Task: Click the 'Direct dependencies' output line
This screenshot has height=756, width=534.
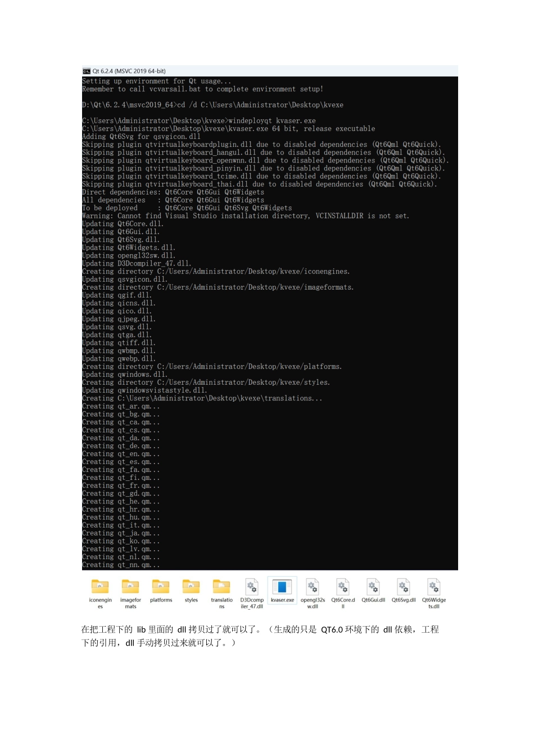Action: [173, 192]
